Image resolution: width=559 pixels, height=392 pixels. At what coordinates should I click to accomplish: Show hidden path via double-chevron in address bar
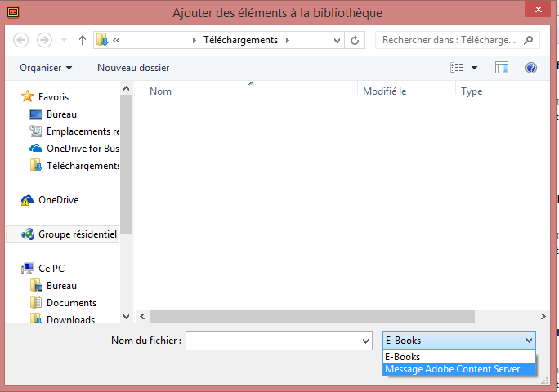click(x=116, y=40)
